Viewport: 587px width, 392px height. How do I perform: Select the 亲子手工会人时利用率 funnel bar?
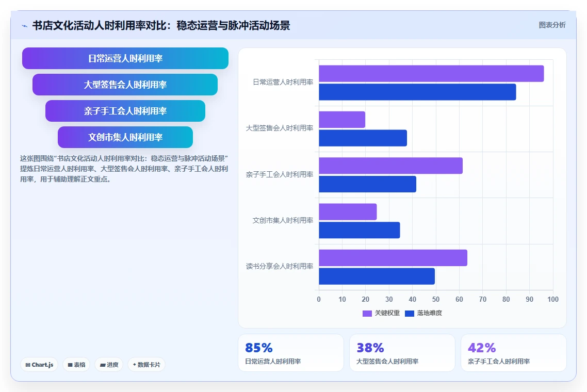(x=125, y=111)
